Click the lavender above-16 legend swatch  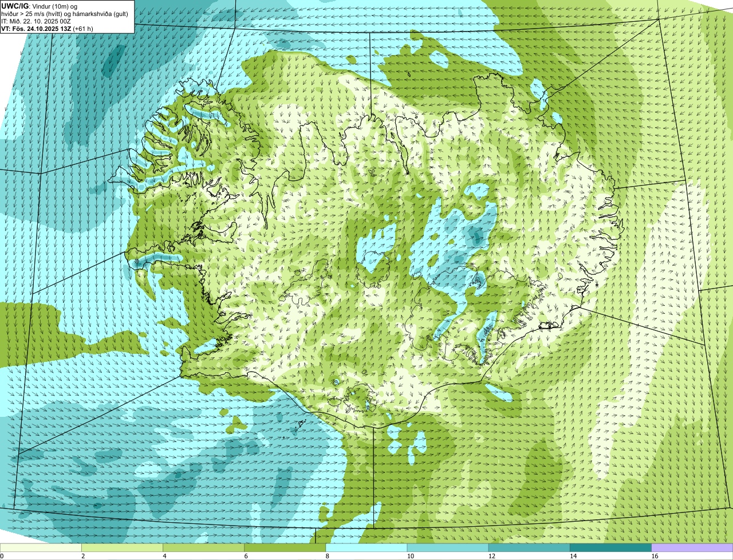[x=692, y=548]
